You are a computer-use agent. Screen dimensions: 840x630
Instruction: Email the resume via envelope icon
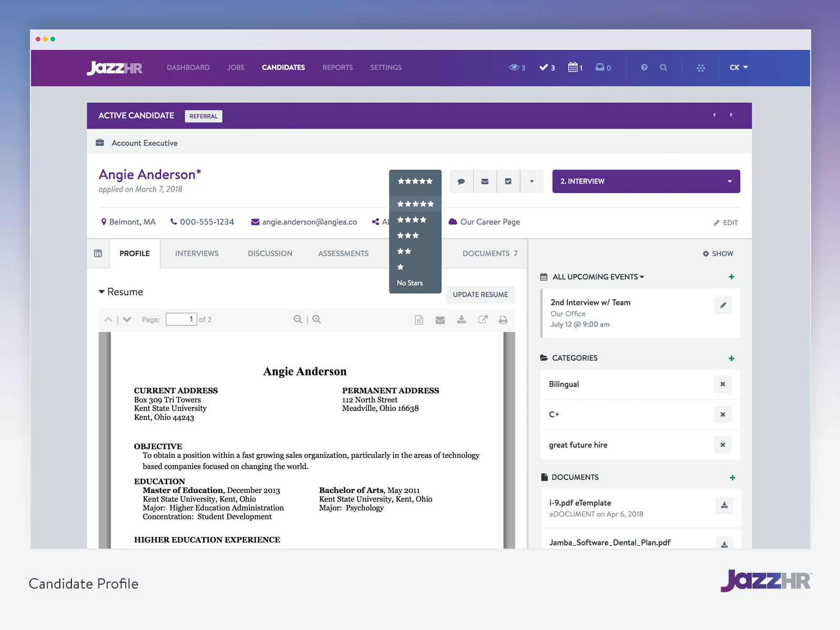tap(440, 320)
